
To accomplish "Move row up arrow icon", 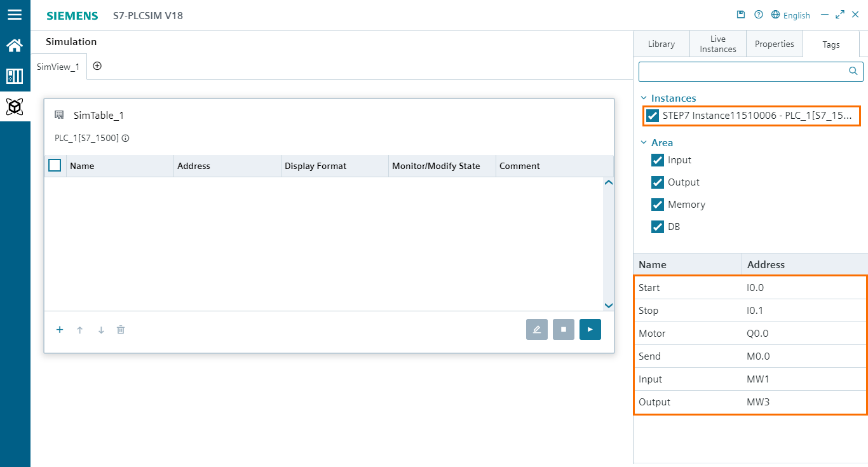I will click(x=80, y=330).
